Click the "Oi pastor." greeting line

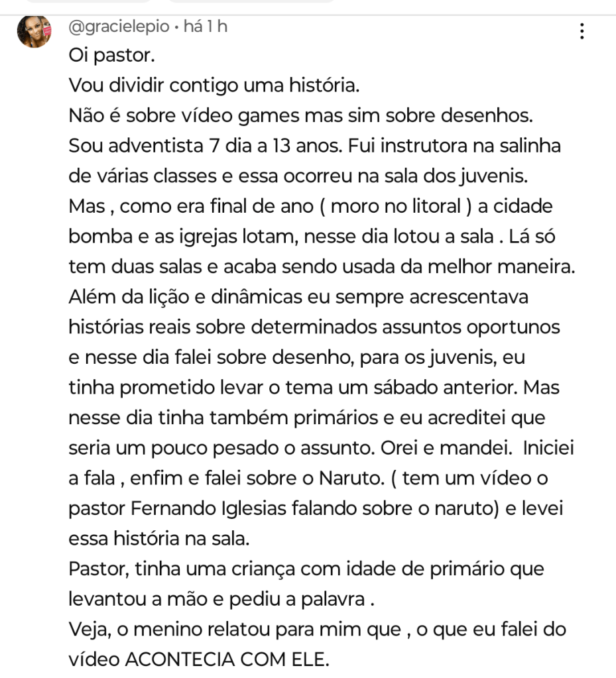click(111, 56)
